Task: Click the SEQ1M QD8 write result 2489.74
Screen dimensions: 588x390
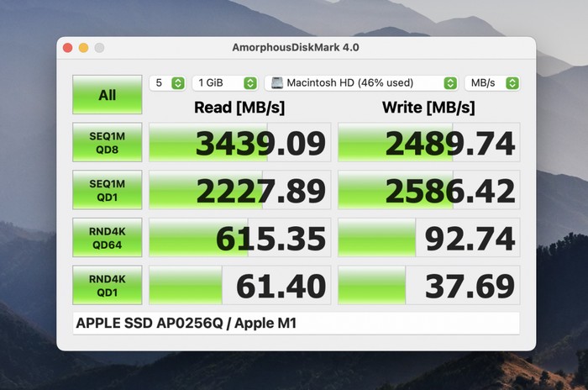Action: click(429, 142)
